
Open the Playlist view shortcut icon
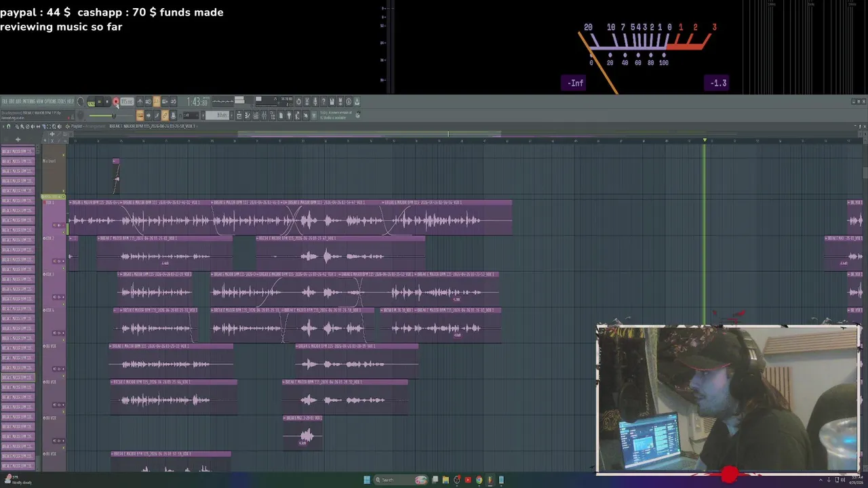[x=239, y=115]
